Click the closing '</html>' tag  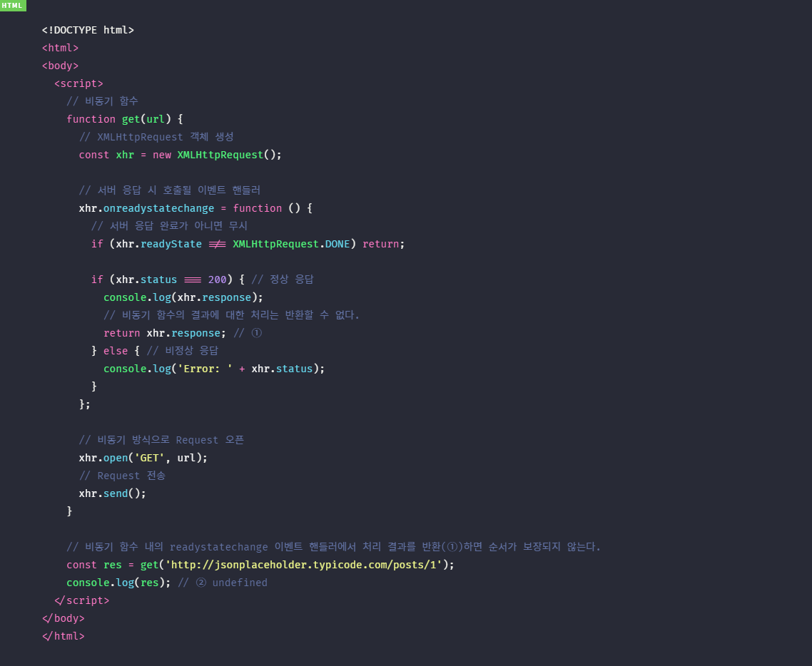coord(64,636)
